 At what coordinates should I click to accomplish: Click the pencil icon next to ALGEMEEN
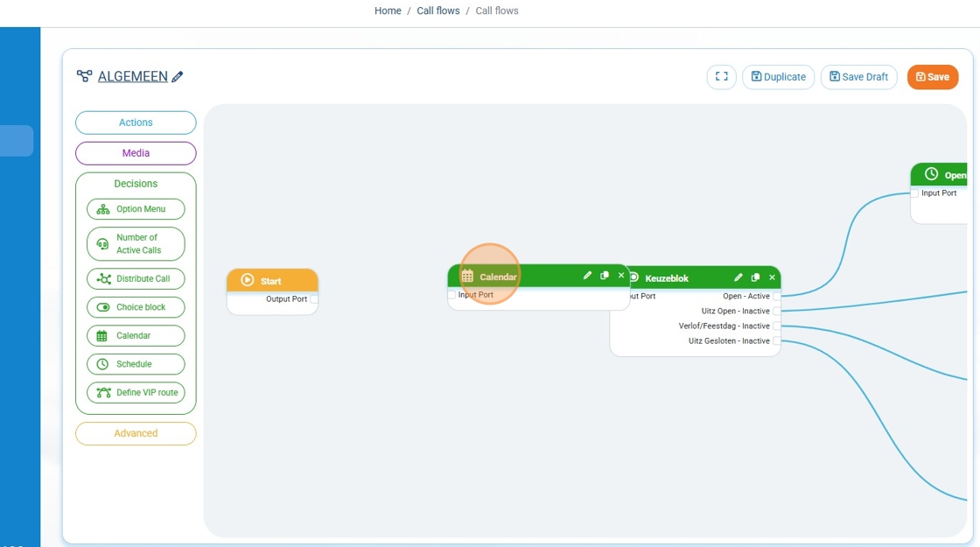[178, 77]
